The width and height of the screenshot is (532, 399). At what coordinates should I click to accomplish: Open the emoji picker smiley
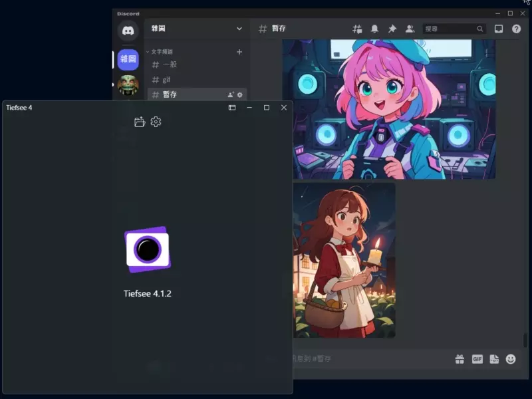[x=511, y=359]
